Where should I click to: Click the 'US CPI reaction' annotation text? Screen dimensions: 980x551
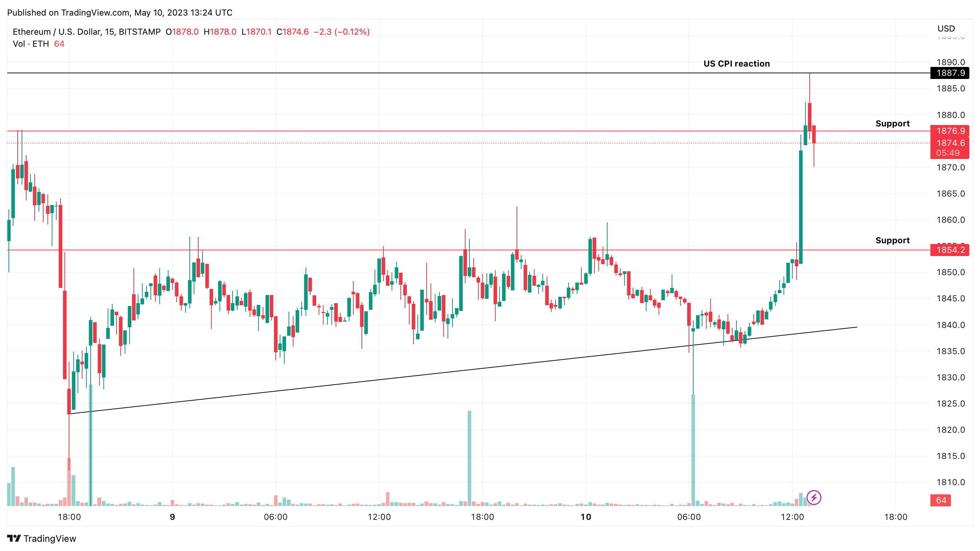pyautogui.click(x=736, y=63)
